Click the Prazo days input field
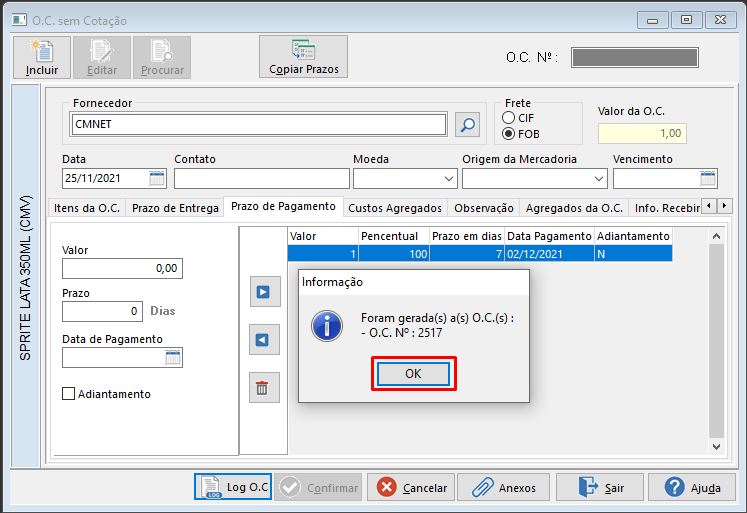The width and height of the screenshot is (747, 513). point(102,311)
